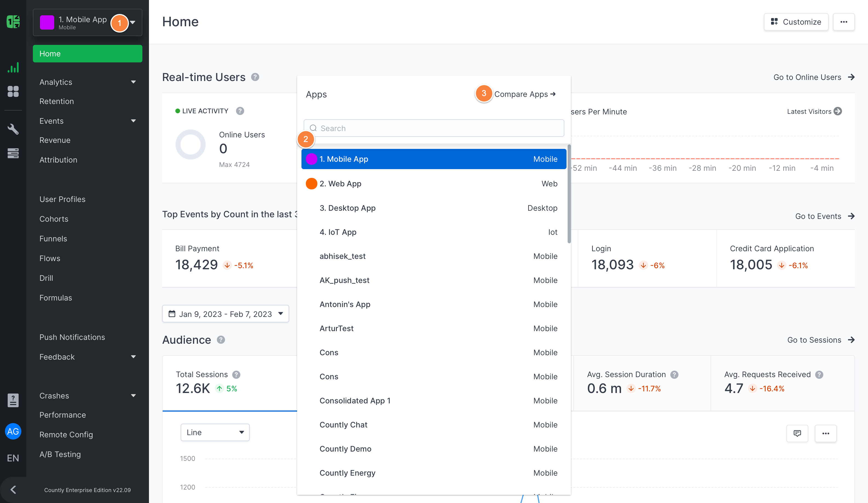The height and width of the screenshot is (503, 868).
Task: Expand the Feedback menu section
Action: click(133, 357)
